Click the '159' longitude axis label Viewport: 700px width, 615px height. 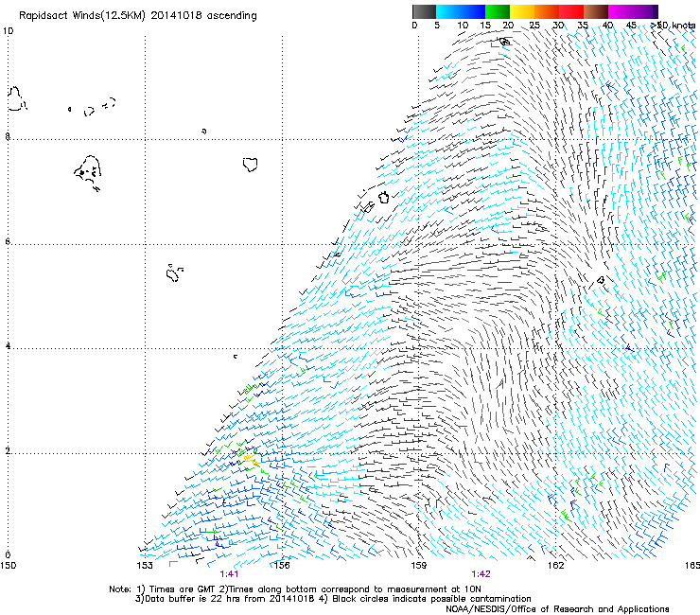tap(419, 566)
